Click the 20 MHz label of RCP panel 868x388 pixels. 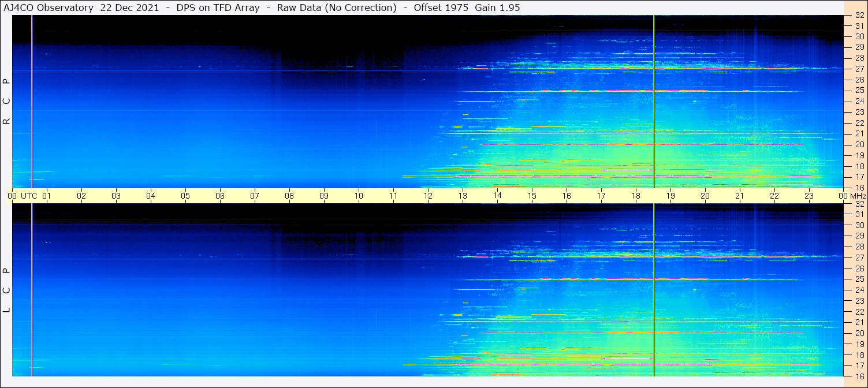pyautogui.click(x=859, y=144)
